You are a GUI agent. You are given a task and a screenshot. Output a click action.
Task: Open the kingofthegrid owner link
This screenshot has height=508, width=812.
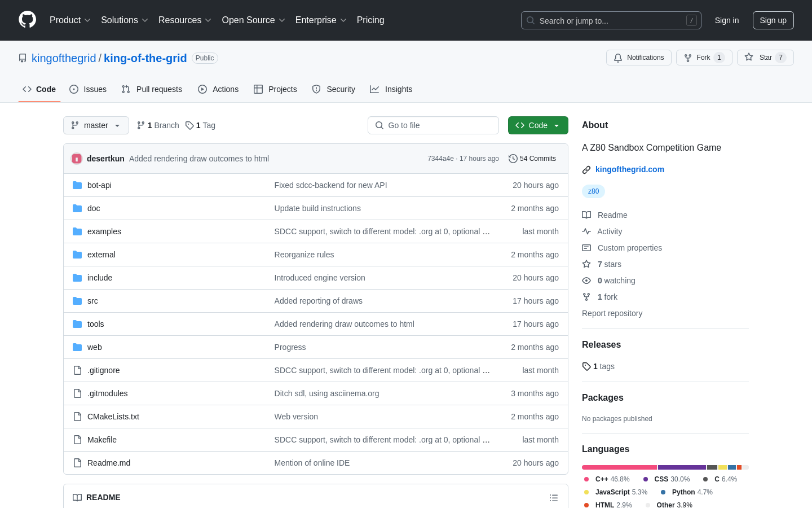click(x=64, y=58)
